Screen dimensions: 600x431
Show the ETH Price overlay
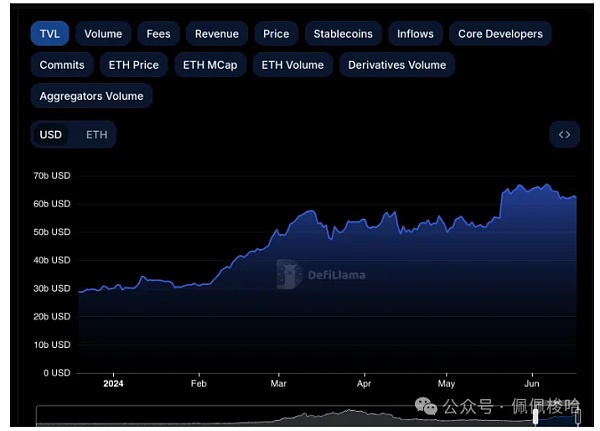(134, 65)
